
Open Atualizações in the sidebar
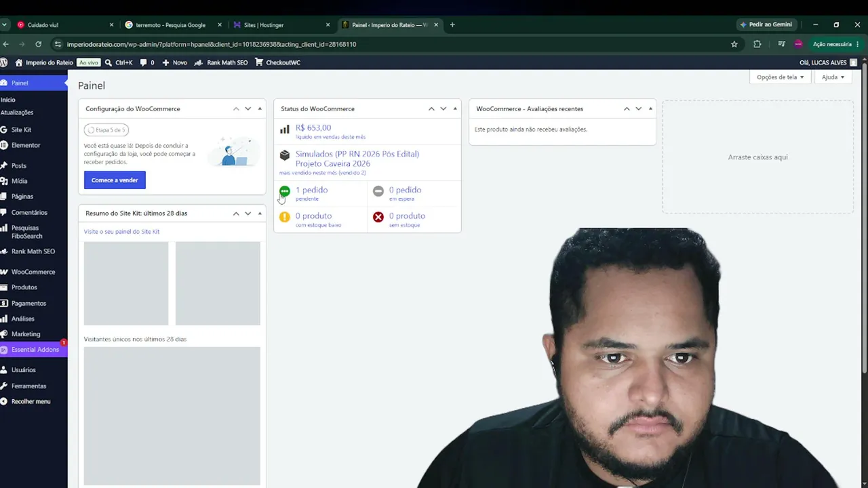click(17, 113)
